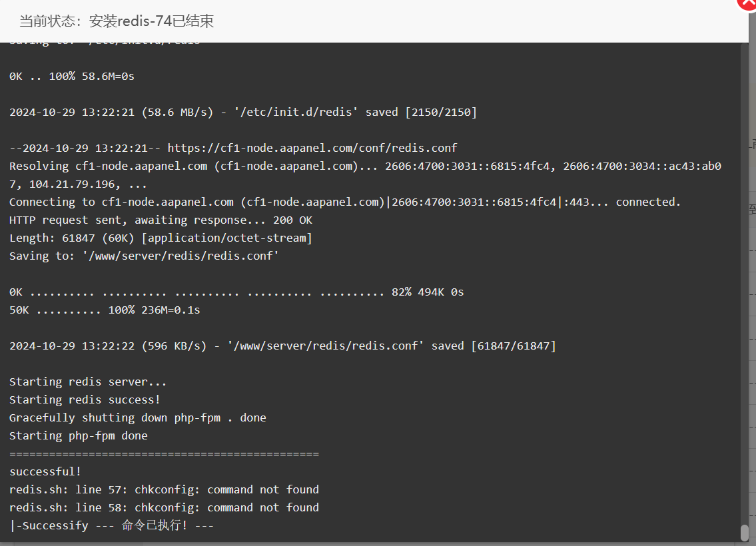Image resolution: width=756 pixels, height=546 pixels.
Task: Click the log scrollbar thumb at bottom
Action: (x=745, y=532)
